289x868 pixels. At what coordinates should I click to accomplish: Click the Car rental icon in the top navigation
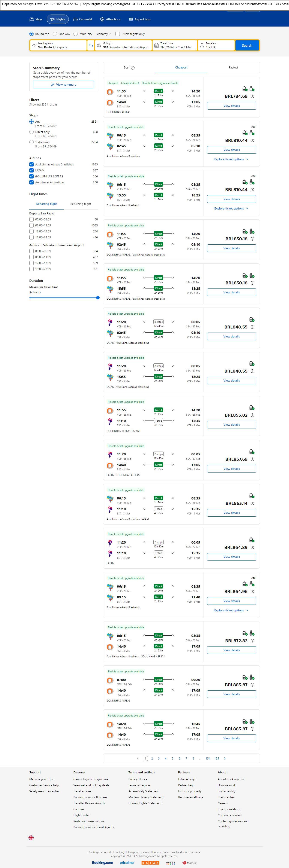pos(76,19)
